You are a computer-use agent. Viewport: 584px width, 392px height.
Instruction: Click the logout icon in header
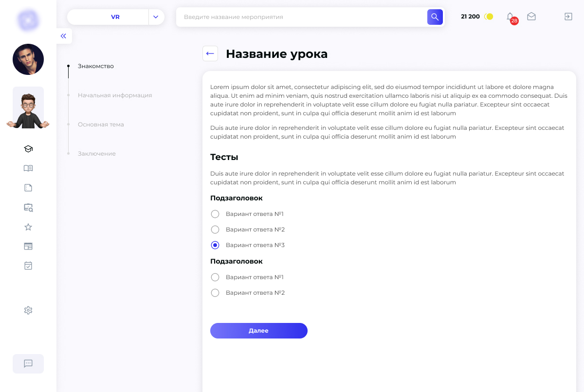(x=568, y=17)
